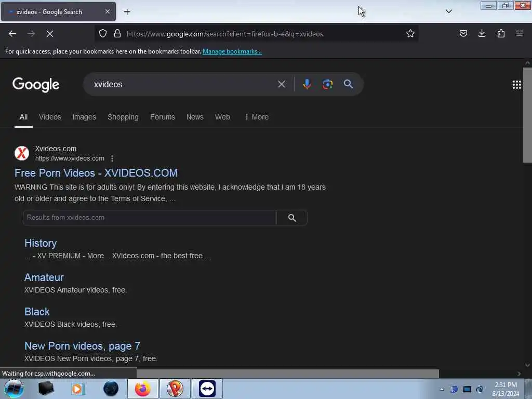
Task: View site security lock info
Action: click(x=117, y=34)
